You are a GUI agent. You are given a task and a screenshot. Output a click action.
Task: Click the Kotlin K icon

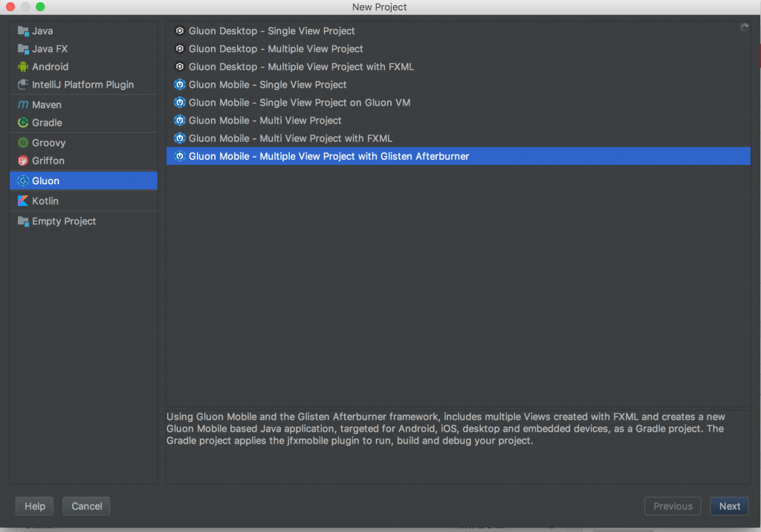coord(23,201)
